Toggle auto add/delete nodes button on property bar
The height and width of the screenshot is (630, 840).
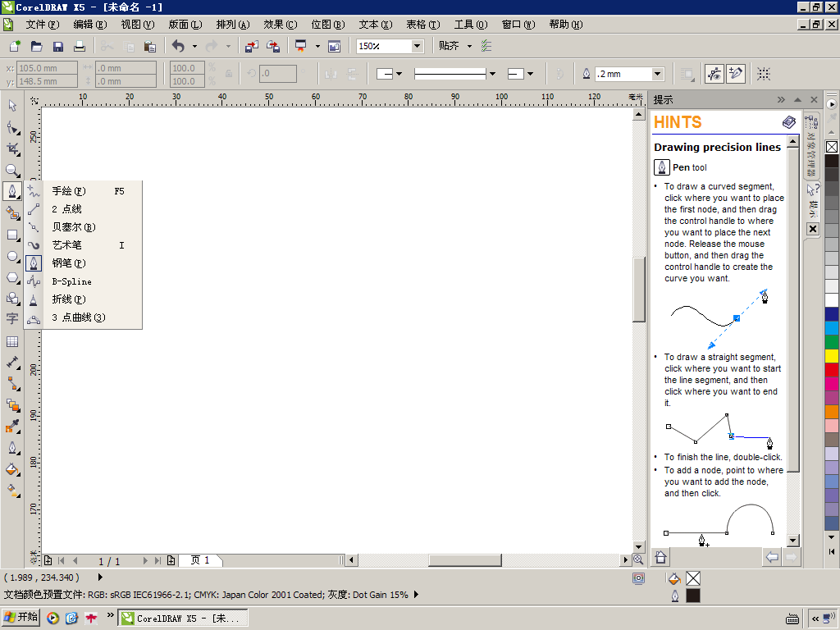click(x=736, y=73)
